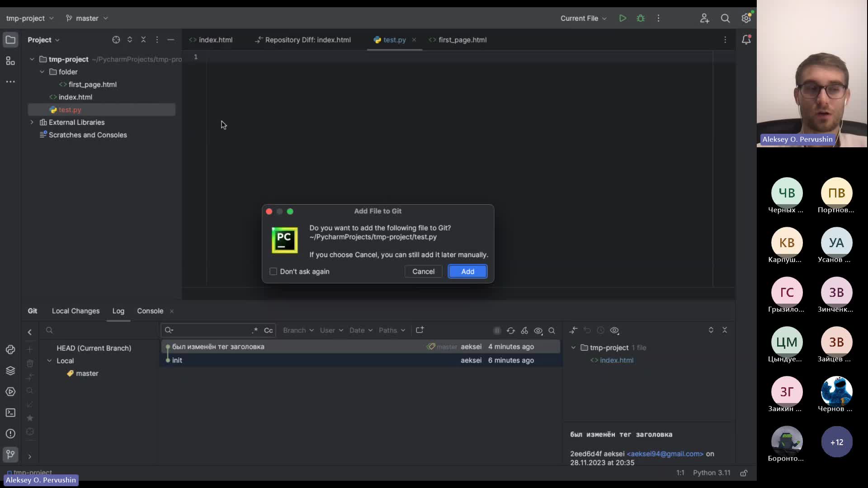
Task: Open Python Packages tool window icon
Action: pos(10,371)
